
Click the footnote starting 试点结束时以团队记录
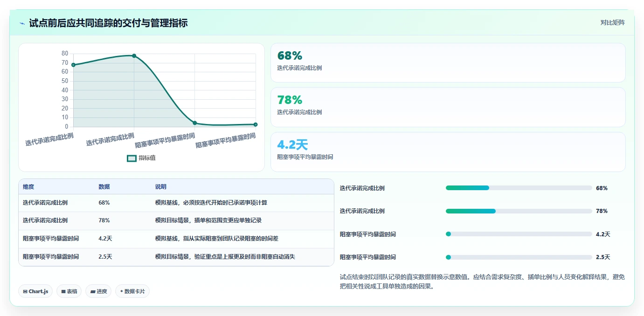[x=483, y=282]
